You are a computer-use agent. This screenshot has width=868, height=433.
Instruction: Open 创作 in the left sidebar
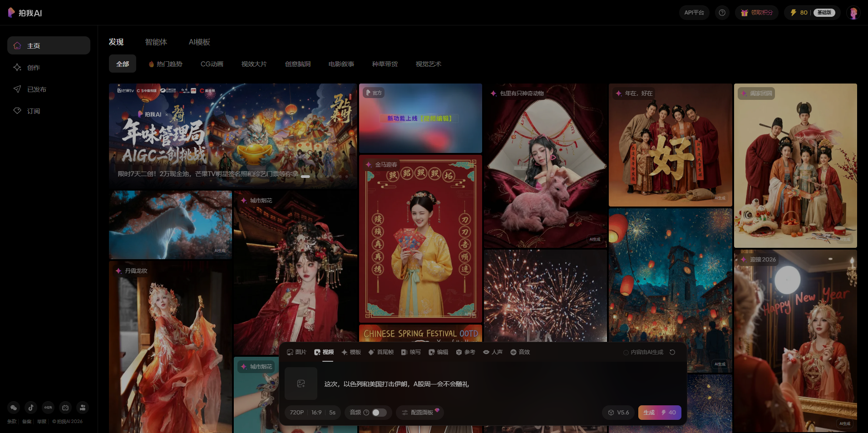(34, 68)
